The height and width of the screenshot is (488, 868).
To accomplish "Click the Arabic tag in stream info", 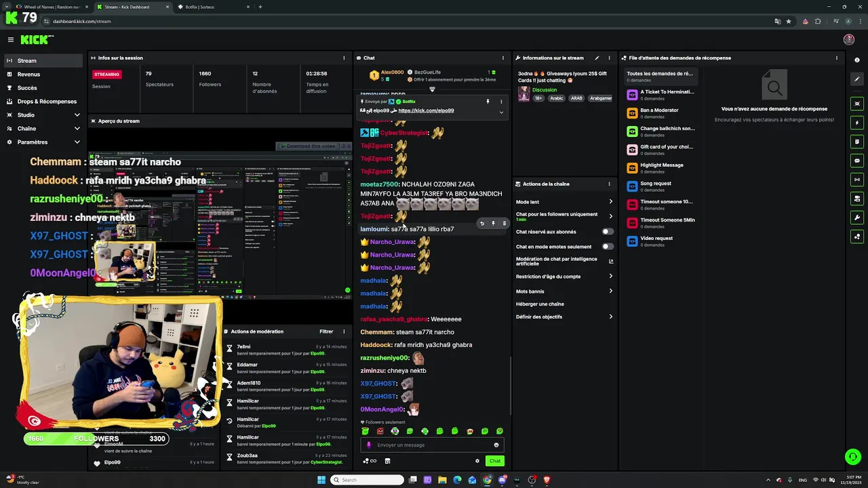I will tap(557, 98).
